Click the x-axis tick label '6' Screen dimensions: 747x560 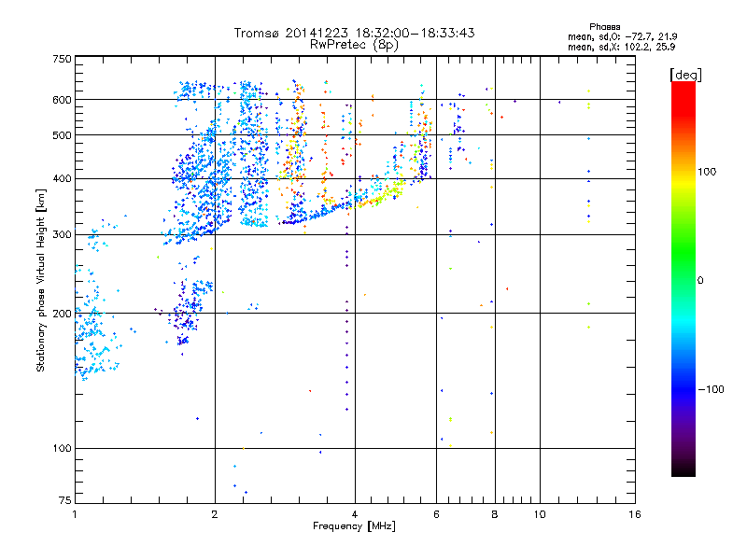point(436,514)
